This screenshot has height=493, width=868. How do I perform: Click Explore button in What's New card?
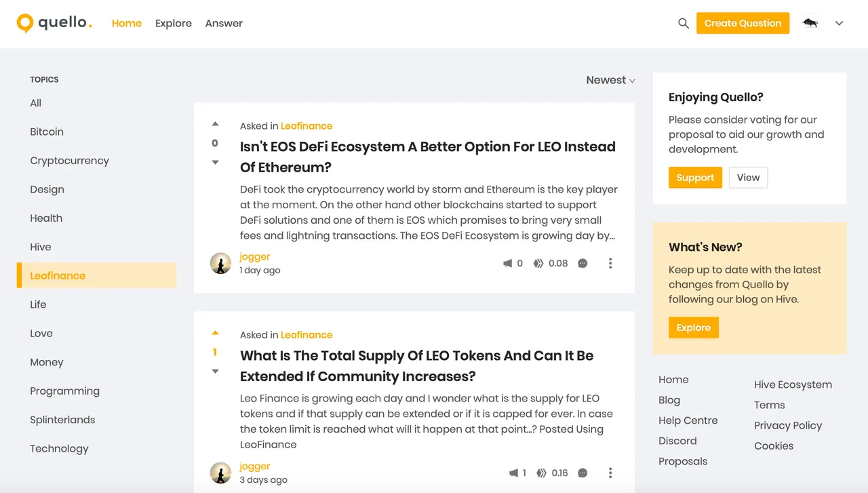pyautogui.click(x=693, y=328)
